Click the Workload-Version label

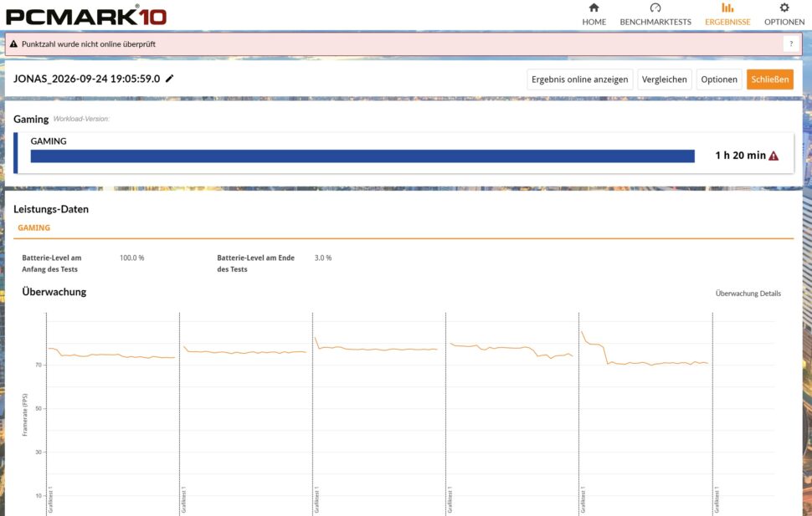coord(81,119)
